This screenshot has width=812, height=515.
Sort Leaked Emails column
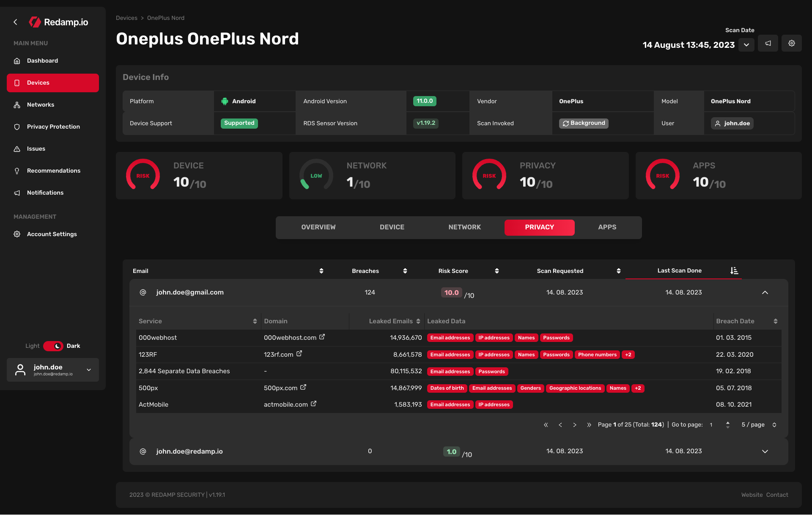pos(418,322)
